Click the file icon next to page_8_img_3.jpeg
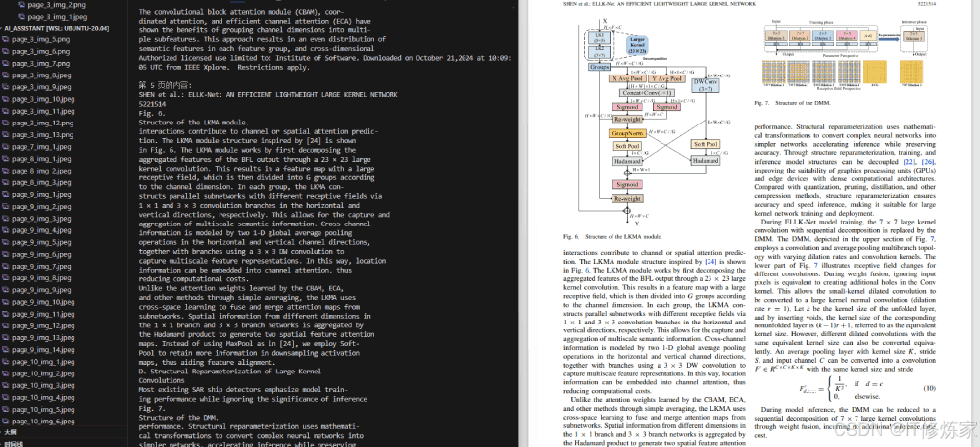 (6, 182)
